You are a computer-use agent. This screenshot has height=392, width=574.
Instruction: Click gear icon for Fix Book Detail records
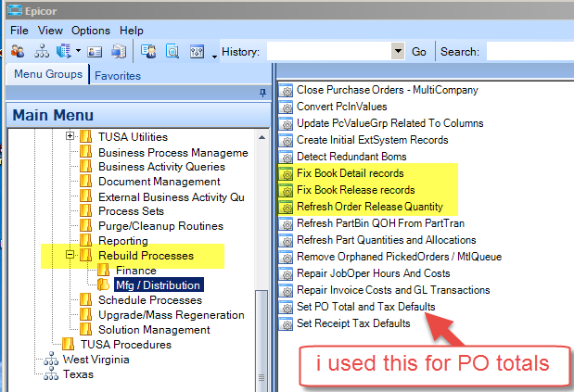pos(286,173)
